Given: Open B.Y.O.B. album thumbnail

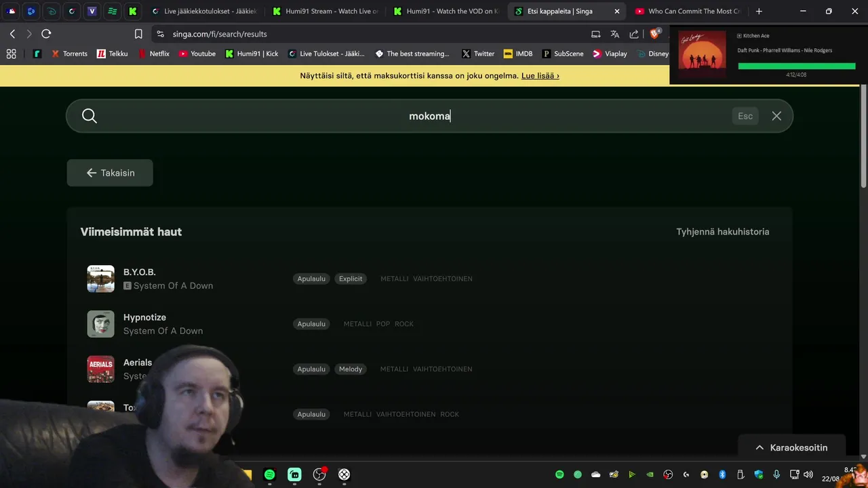Looking at the screenshot, I should click(x=101, y=279).
